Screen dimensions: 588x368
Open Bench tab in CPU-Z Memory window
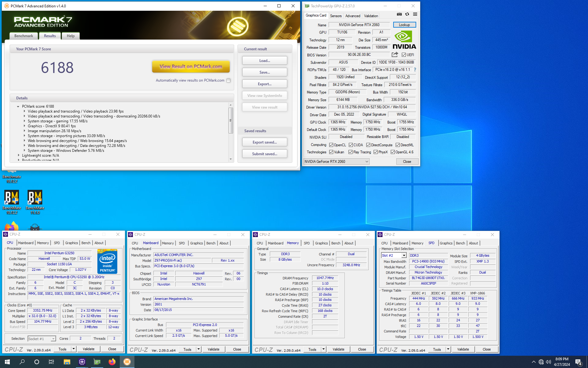tap(336, 243)
